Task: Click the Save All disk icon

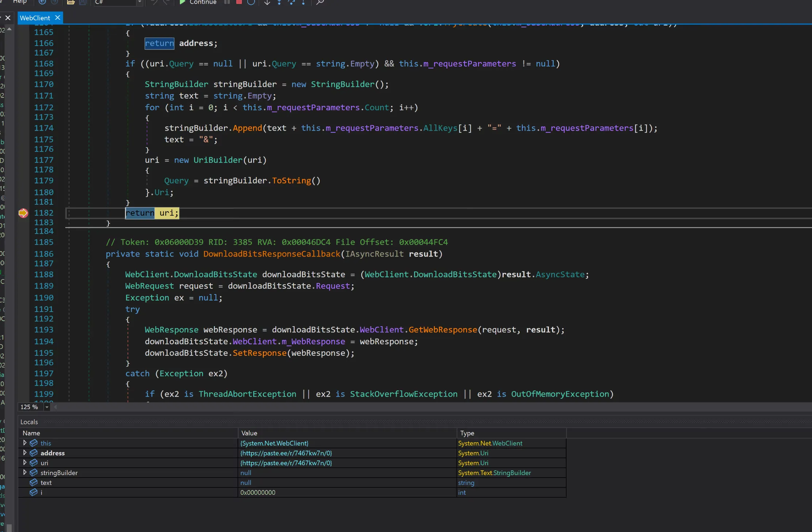Action: (83, 2)
